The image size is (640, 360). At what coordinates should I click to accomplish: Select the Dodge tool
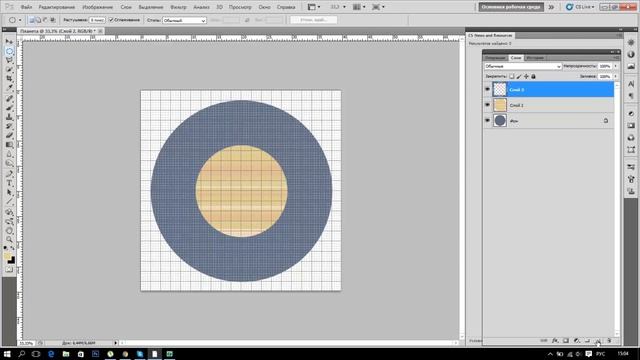pos(9,164)
